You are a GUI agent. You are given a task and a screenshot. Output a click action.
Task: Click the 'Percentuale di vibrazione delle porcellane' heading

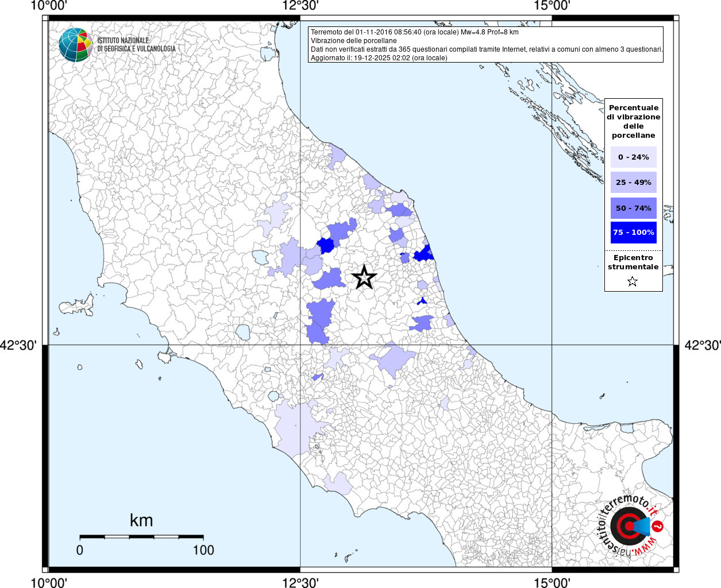[633, 121]
